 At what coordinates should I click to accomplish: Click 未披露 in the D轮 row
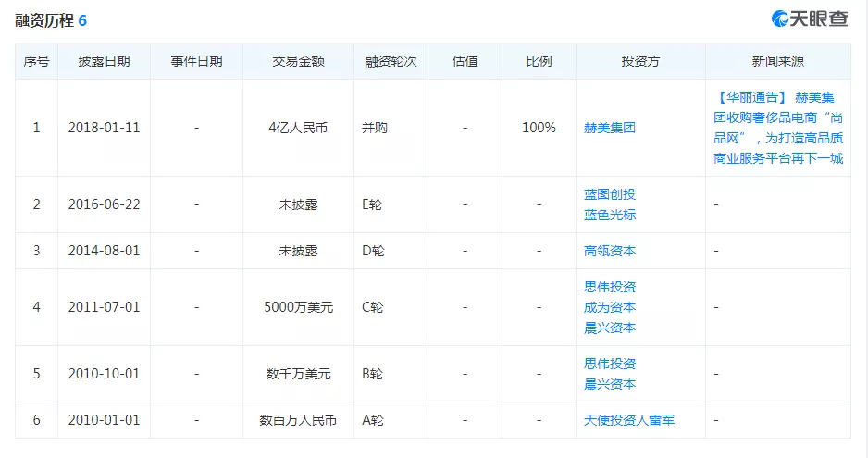click(298, 251)
